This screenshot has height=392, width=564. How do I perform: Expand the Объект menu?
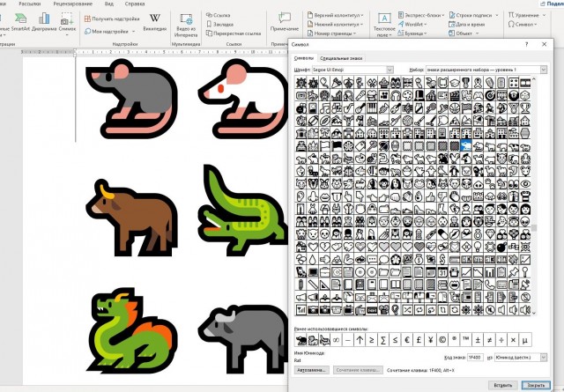point(464,33)
